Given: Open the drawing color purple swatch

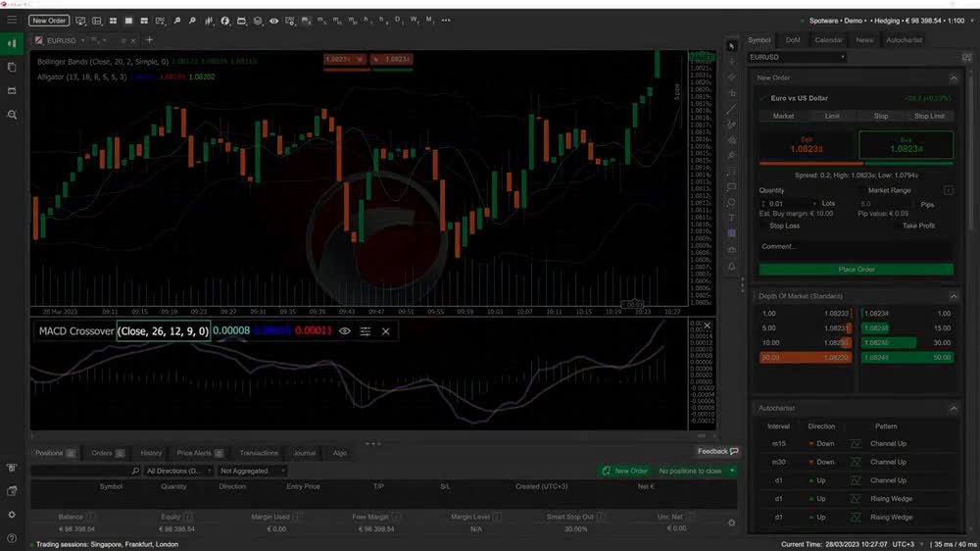Looking at the screenshot, I should coord(732,233).
